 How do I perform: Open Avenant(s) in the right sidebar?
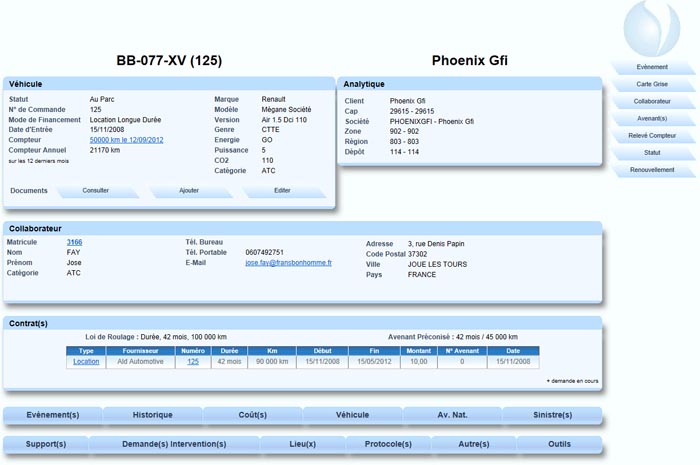(x=651, y=118)
